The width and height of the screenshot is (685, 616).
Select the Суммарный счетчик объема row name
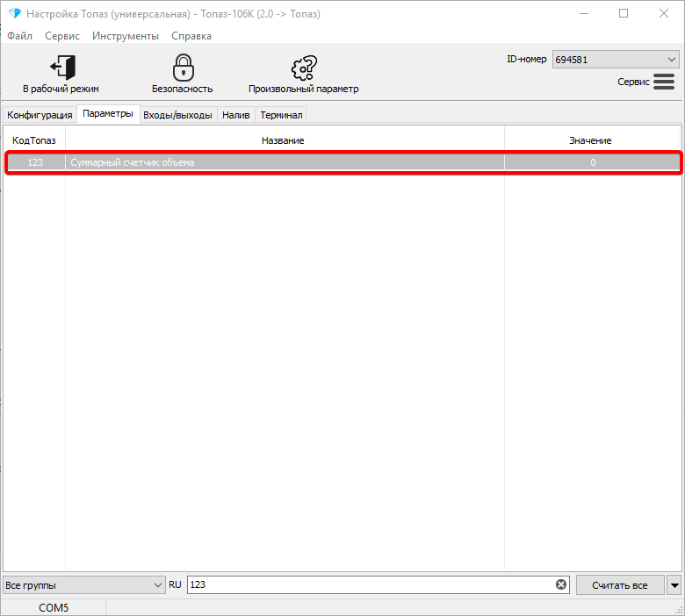pos(133,162)
